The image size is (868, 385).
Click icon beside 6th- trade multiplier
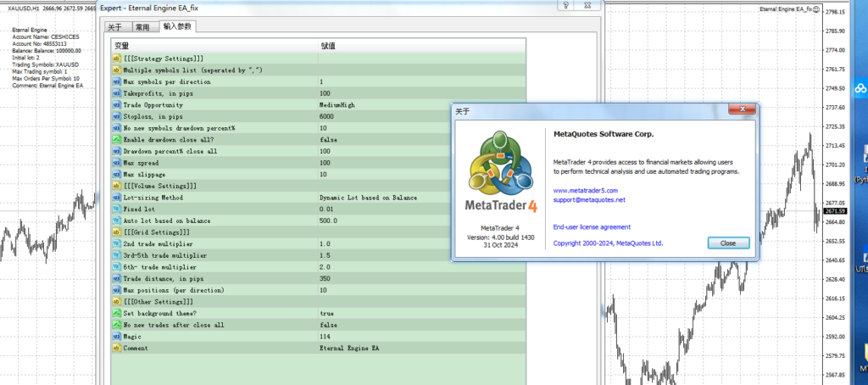point(116,267)
